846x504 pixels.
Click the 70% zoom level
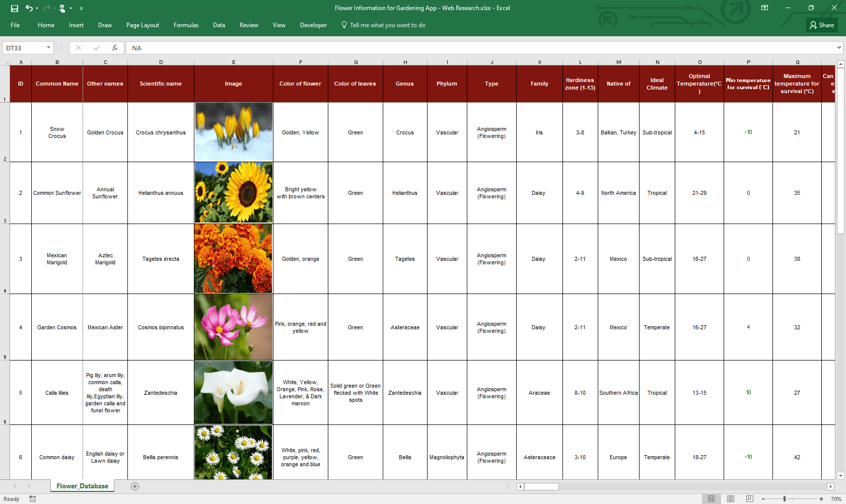(836, 499)
